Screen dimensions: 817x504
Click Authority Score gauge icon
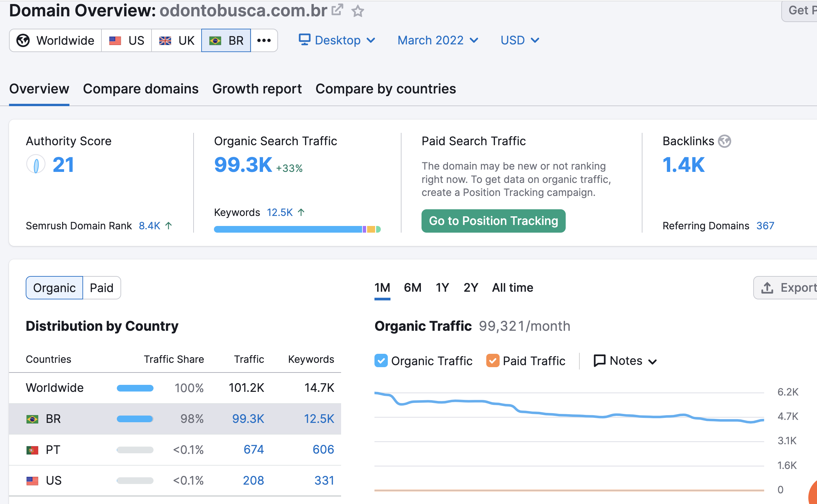click(36, 164)
